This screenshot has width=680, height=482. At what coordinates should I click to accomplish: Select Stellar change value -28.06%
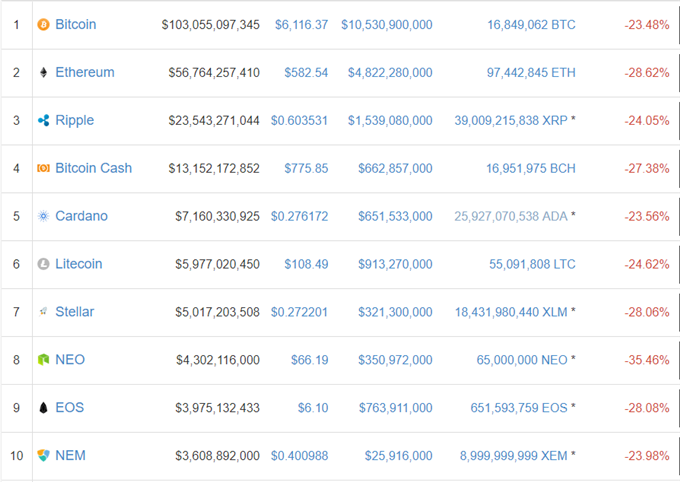(647, 312)
